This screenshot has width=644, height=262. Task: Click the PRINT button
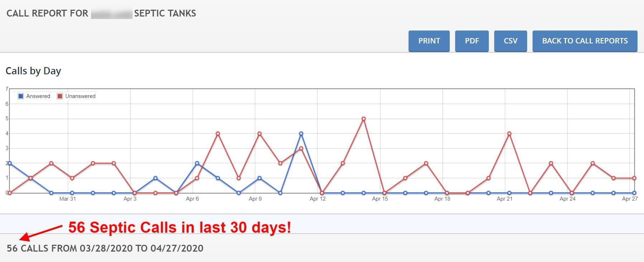click(x=429, y=41)
